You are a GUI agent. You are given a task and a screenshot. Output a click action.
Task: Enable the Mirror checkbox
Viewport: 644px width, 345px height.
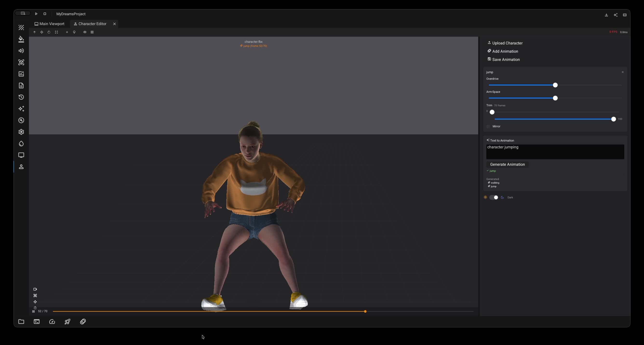488,126
